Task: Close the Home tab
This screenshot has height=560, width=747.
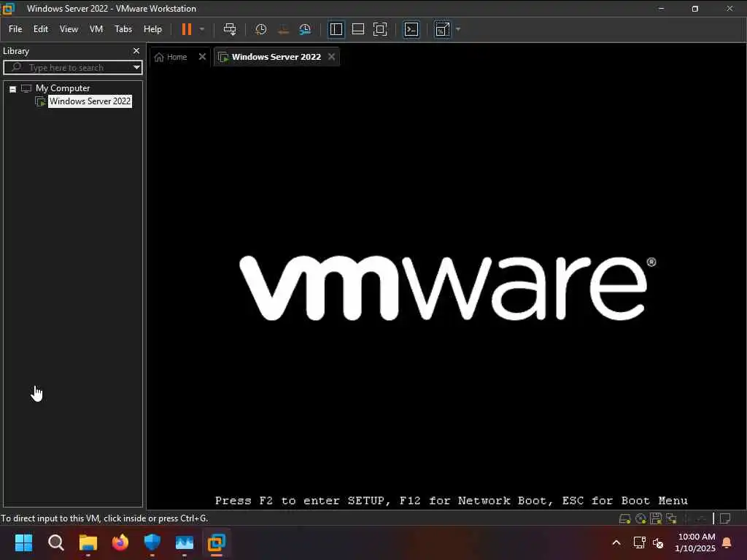Action: click(x=202, y=57)
